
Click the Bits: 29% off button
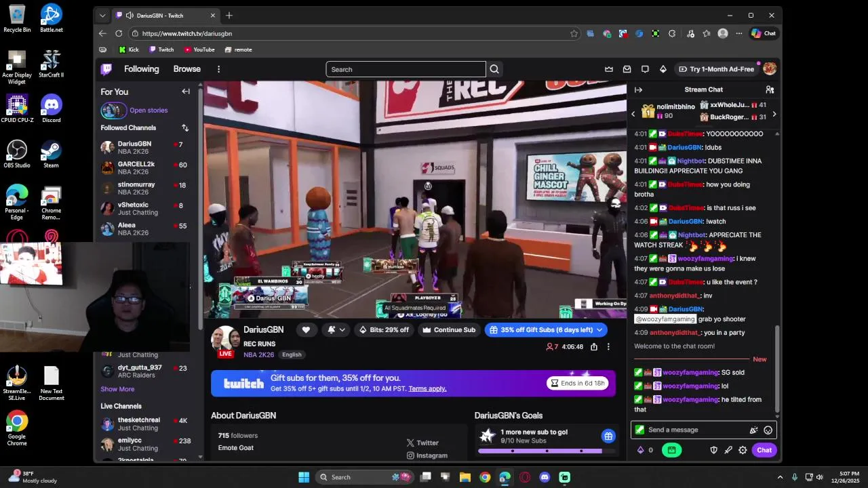pyautogui.click(x=384, y=330)
